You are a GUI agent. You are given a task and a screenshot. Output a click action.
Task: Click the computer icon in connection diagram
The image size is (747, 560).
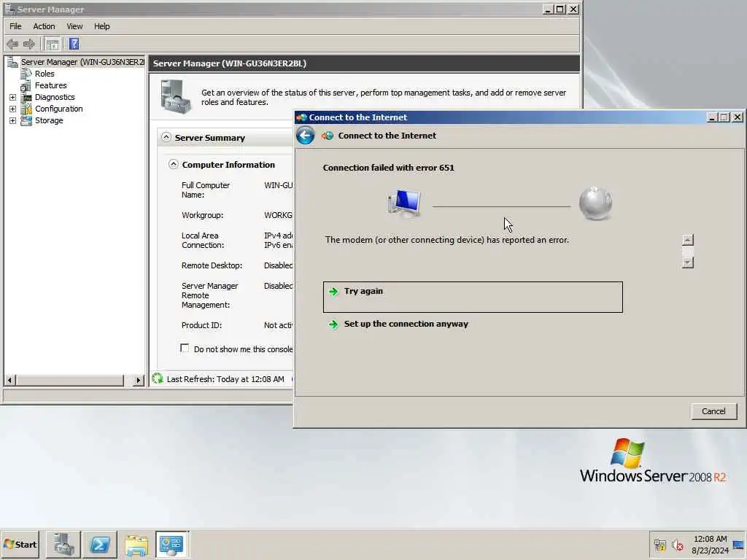(404, 203)
